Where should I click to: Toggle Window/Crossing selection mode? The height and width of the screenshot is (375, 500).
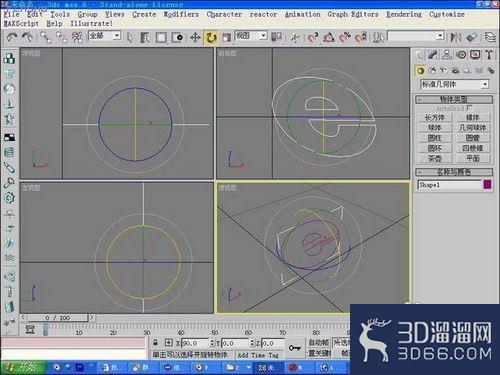click(177, 37)
